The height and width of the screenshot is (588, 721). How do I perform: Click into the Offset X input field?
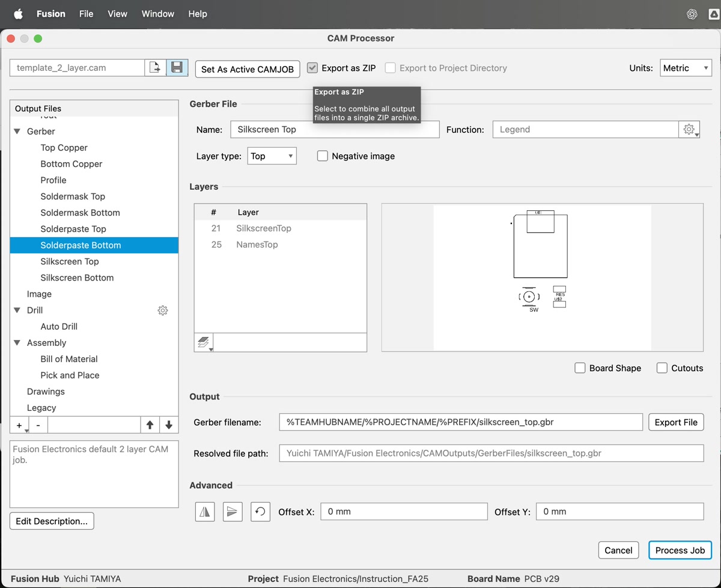point(404,512)
